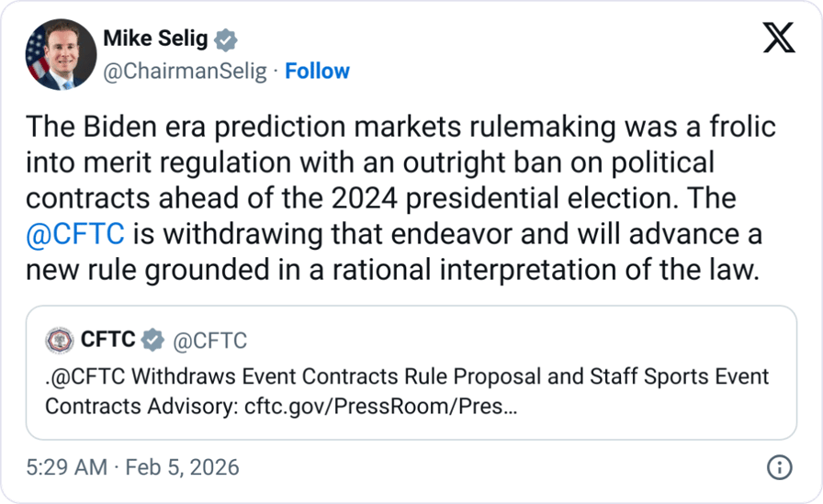This screenshot has width=823, height=504.
Task: Click the bold CFTC name in quoted tweet
Action: click(108, 341)
